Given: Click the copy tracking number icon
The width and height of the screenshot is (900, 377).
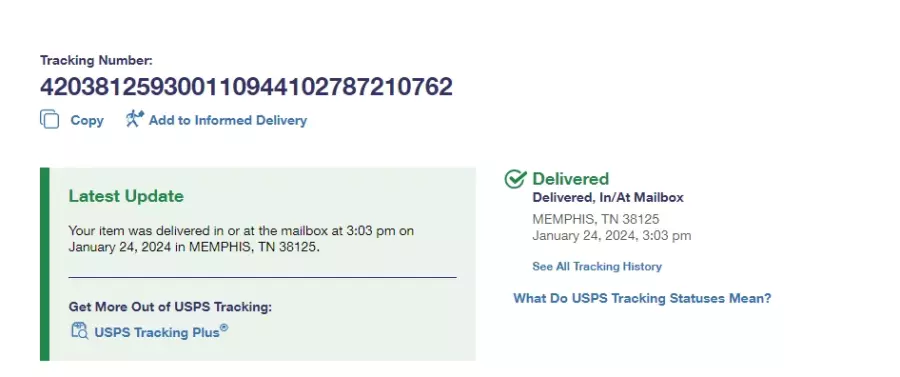Looking at the screenshot, I should click(x=49, y=119).
